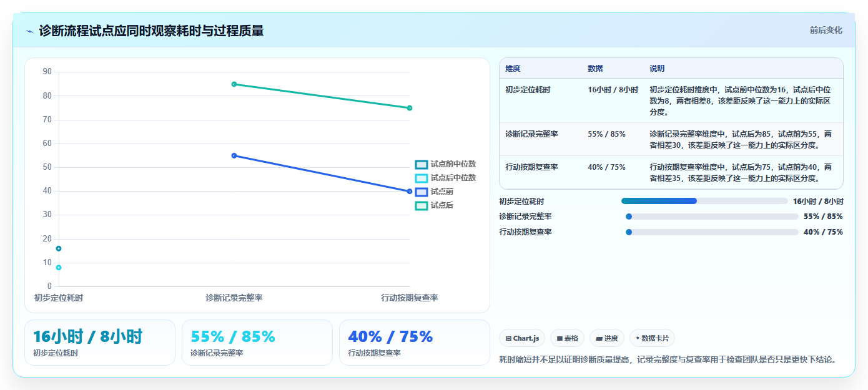
Task: Click the 55% / 85% value beside progress bar
Action: click(823, 217)
